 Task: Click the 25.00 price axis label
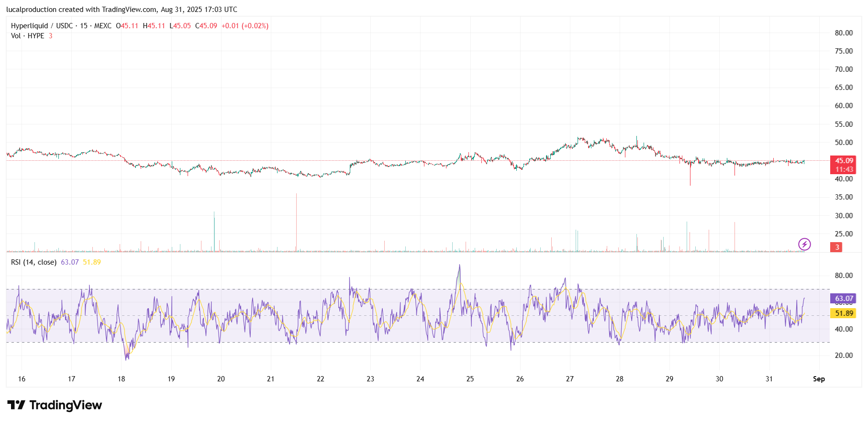844,234
